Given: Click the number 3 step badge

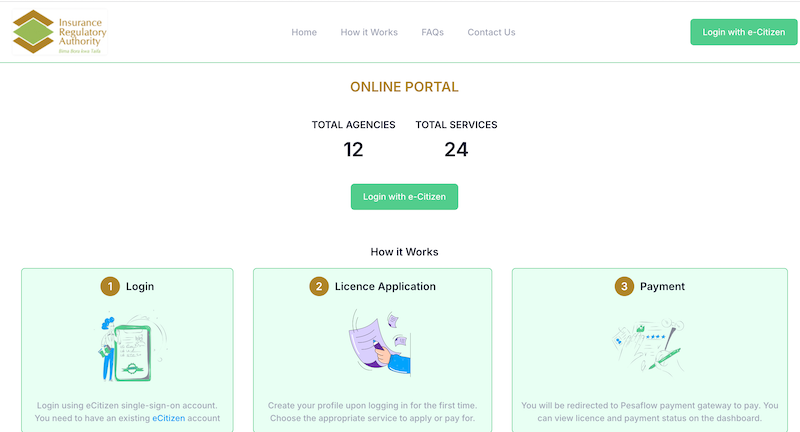Looking at the screenshot, I should coord(623,286).
